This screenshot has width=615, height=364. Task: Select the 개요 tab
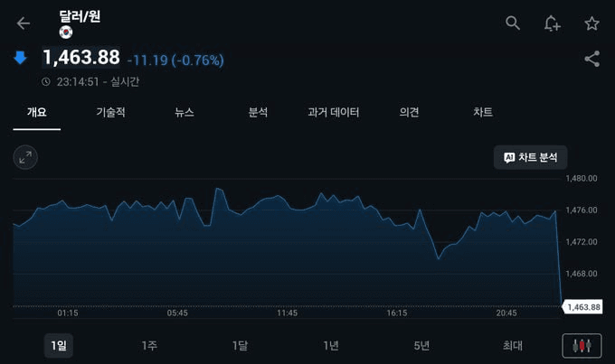(36, 113)
